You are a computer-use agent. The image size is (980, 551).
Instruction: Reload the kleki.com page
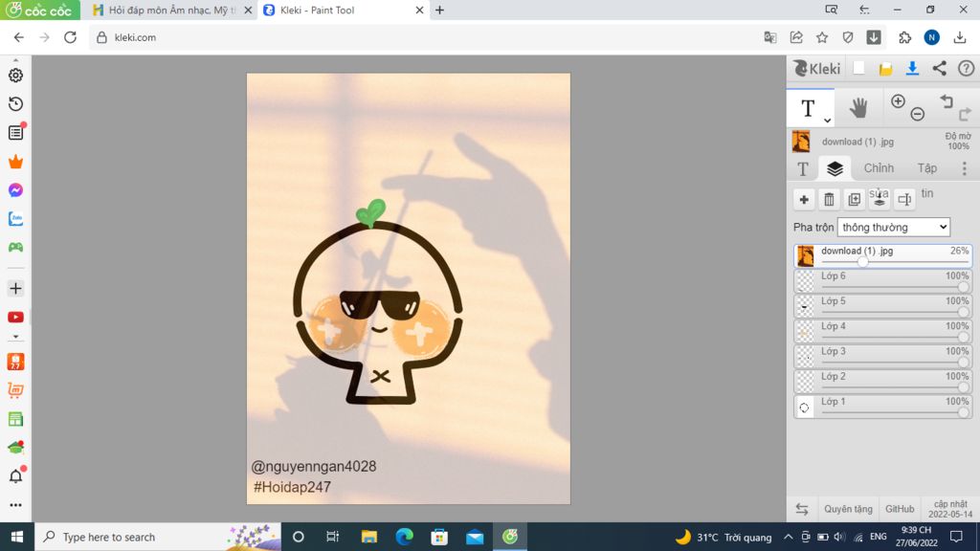pos(70,37)
